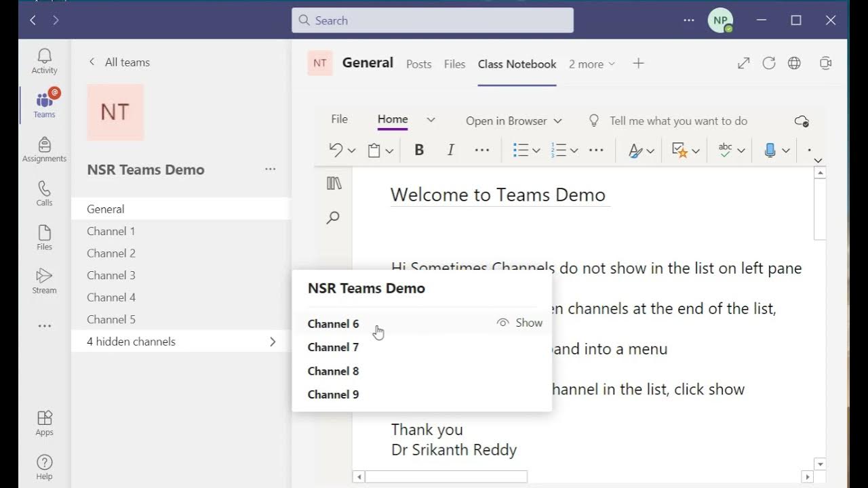Click the save status cloud icon
The height and width of the screenshot is (488, 868).
pos(802,121)
